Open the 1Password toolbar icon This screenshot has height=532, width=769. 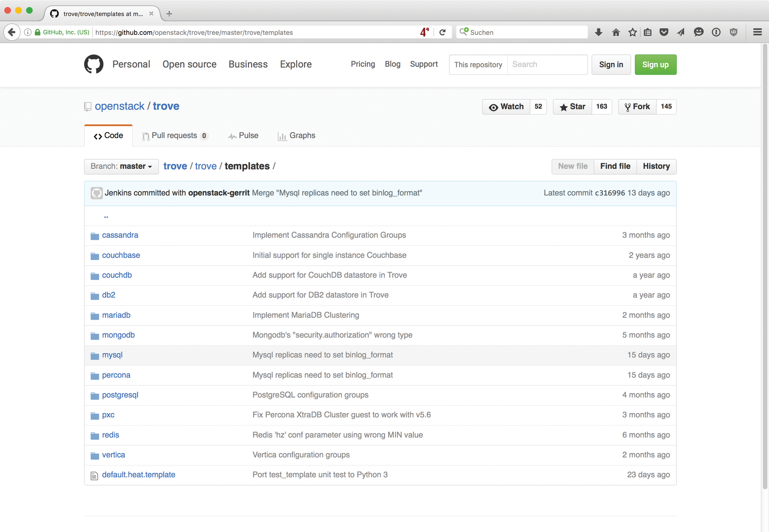[716, 32]
